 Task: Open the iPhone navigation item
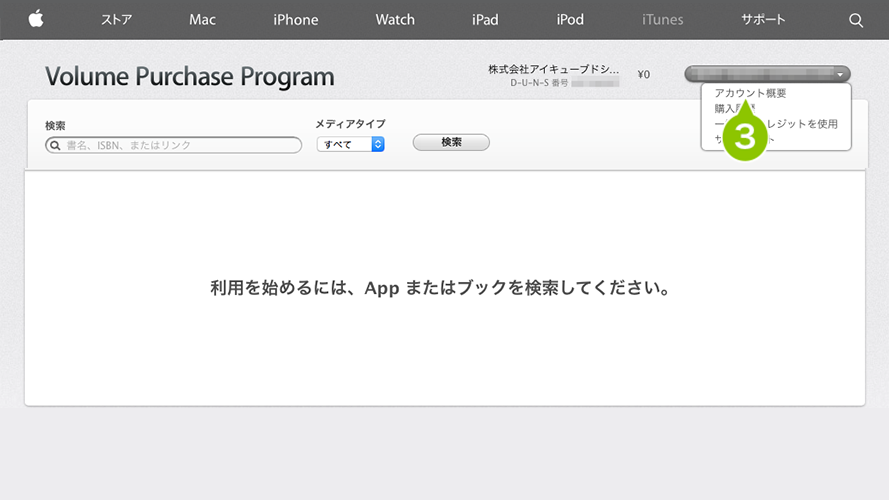[295, 20]
